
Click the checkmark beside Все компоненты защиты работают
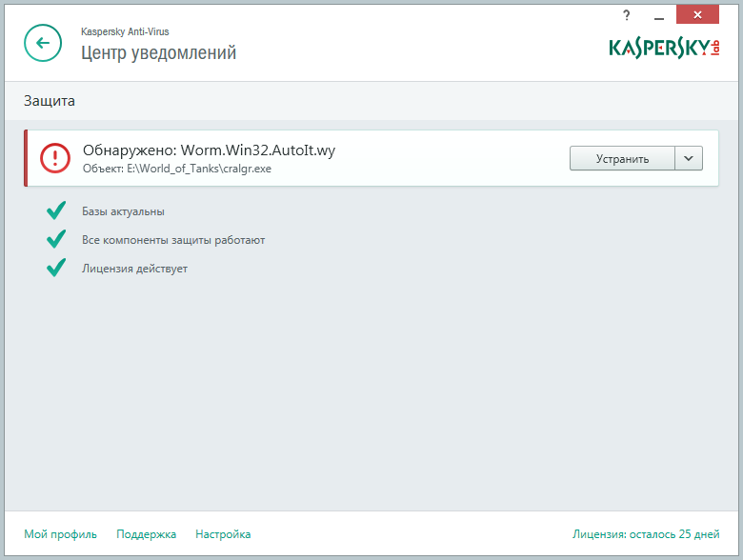point(56,239)
